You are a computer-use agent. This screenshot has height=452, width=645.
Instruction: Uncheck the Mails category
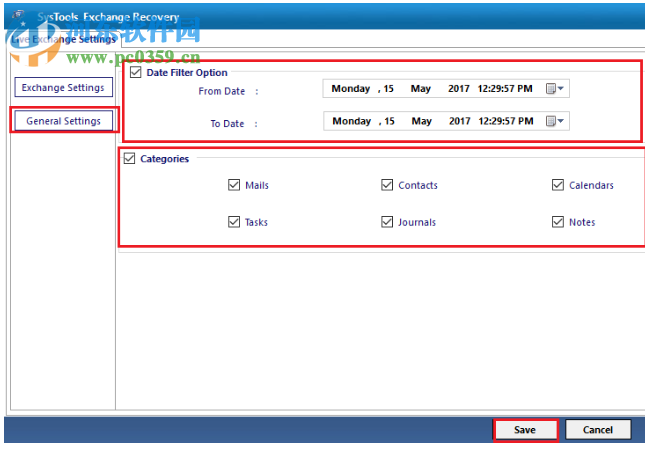[x=234, y=185]
